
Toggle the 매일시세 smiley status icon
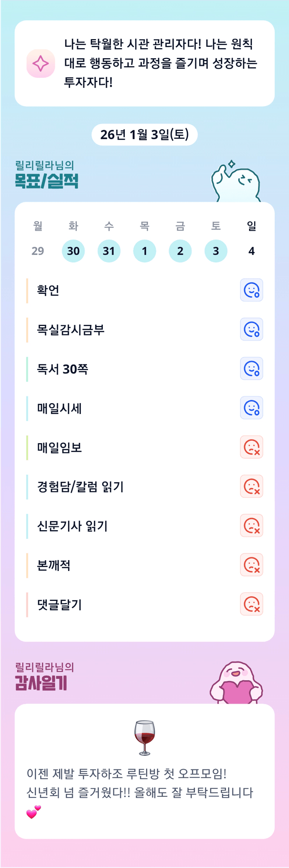coord(251,408)
